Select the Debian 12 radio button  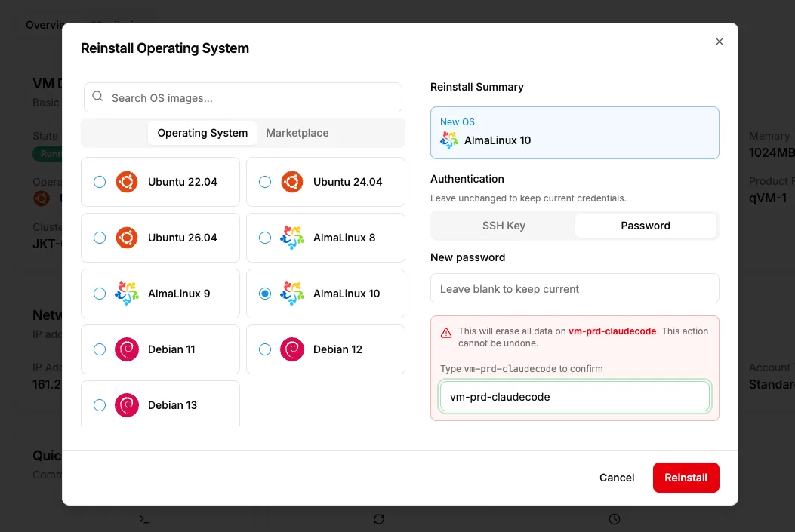265,349
